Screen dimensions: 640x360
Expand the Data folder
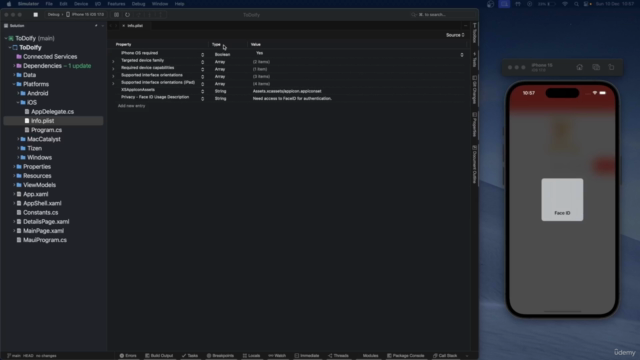[x=14, y=75]
